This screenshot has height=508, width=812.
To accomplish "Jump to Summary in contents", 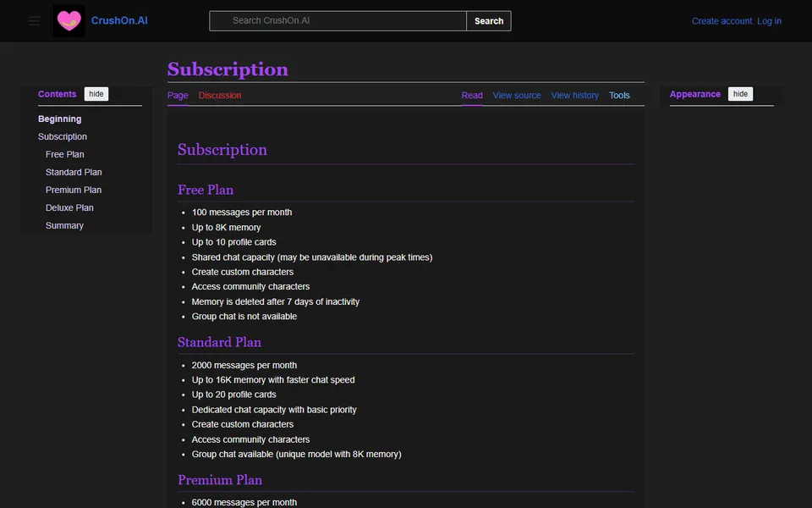I will (64, 225).
